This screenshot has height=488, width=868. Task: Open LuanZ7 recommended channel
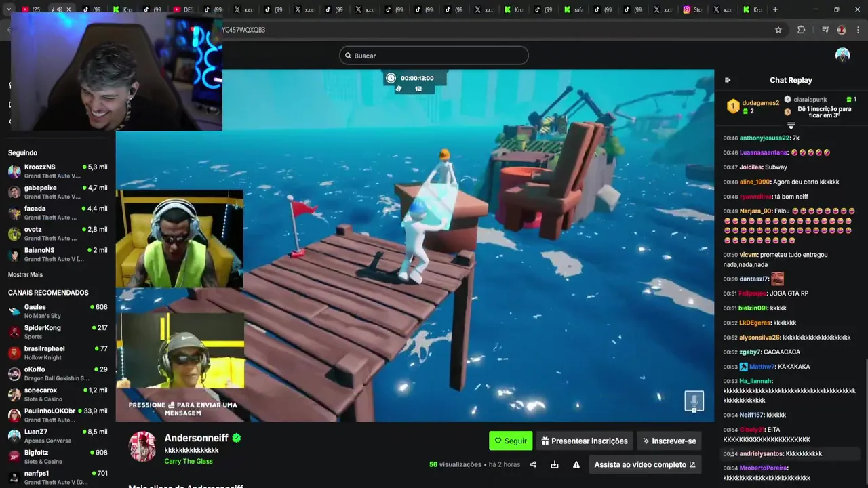tap(58, 436)
